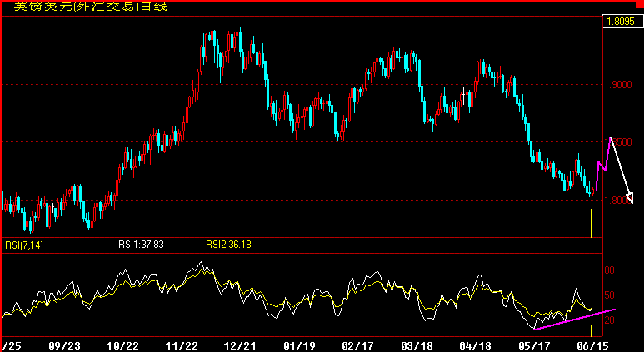The width and height of the screenshot is (644, 352).
Task: Click the 03/18 date label
Action: 417,346
